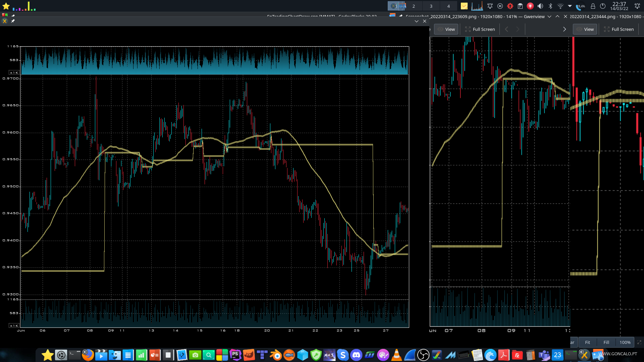Launch the orange fish dock icon

[x=289, y=355]
